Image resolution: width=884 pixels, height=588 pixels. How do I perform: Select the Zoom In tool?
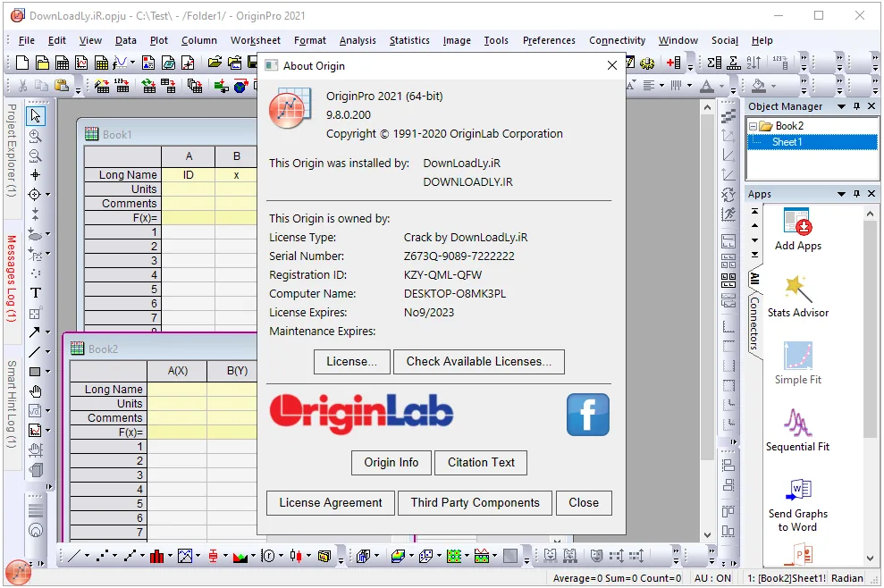[x=36, y=136]
